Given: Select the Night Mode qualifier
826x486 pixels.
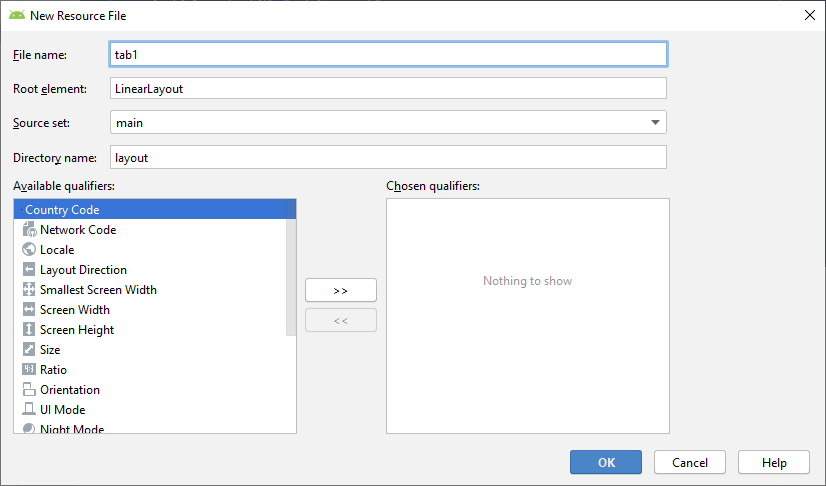Looking at the screenshot, I should tap(71, 429).
